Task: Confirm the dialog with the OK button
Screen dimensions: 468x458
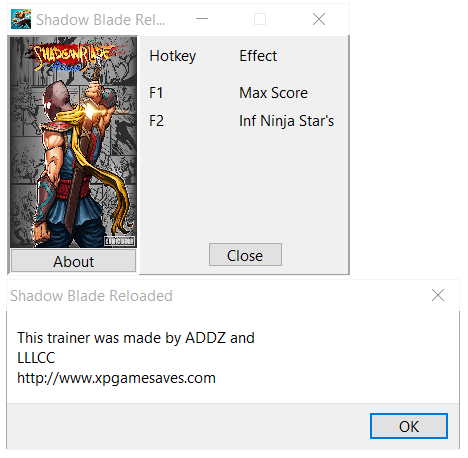Action: (409, 426)
